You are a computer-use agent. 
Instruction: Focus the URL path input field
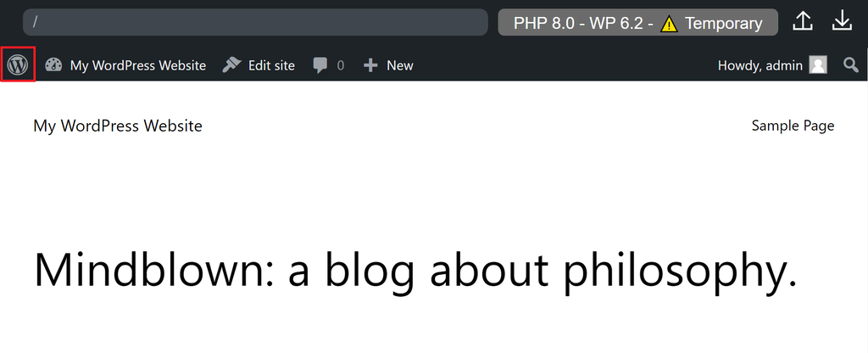tap(254, 23)
